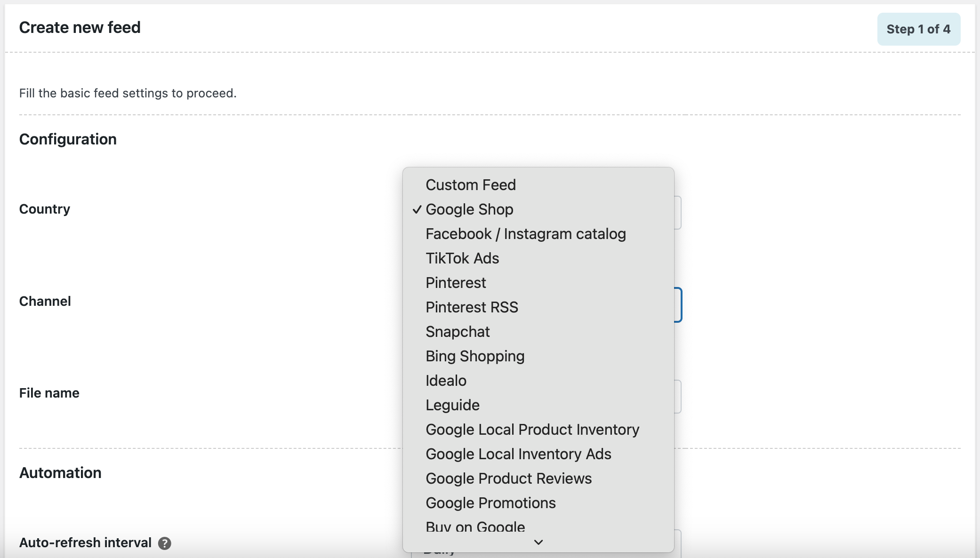Click the Step 1 of 4 badge
Viewport: 980px width, 558px height.
918,29
